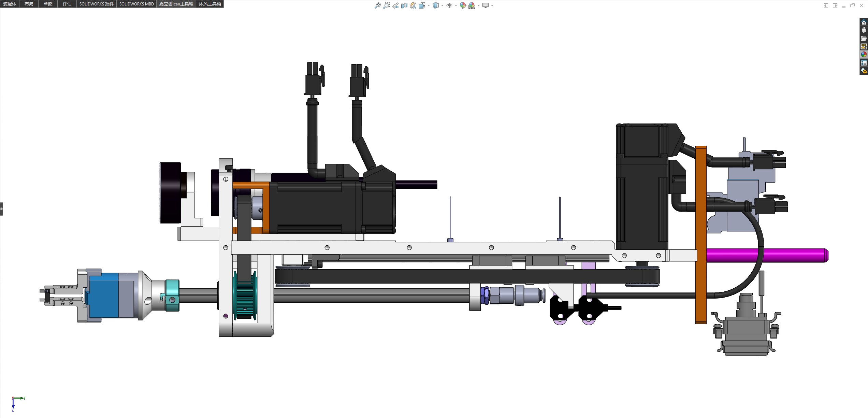The image size is (868, 418).
Task: Select the Zoom to Area tool
Action: click(x=386, y=5)
